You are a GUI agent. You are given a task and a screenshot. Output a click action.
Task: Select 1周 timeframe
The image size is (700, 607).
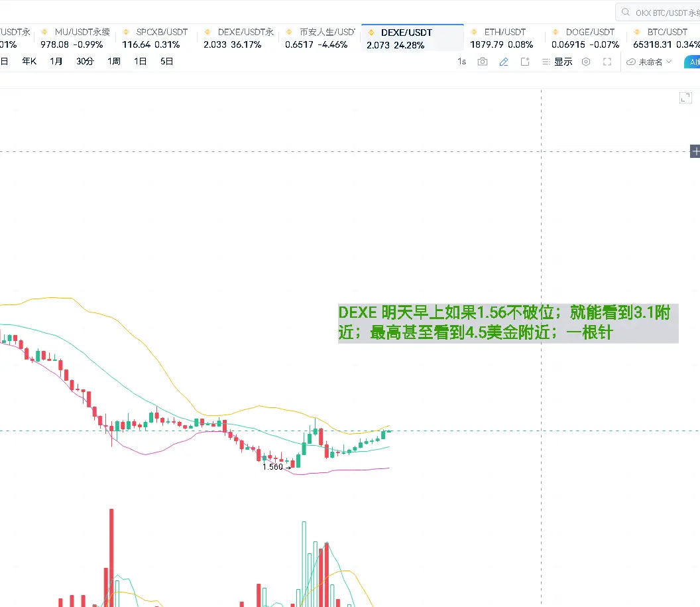[x=114, y=61]
